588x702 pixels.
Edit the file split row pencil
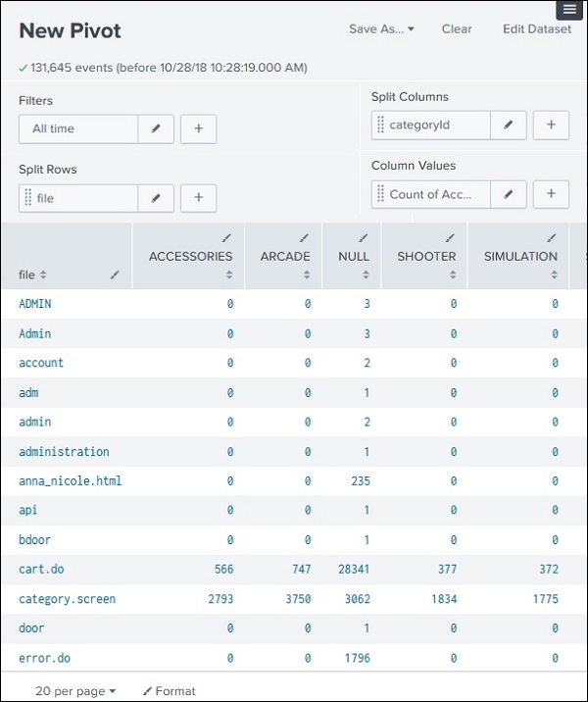click(x=156, y=198)
